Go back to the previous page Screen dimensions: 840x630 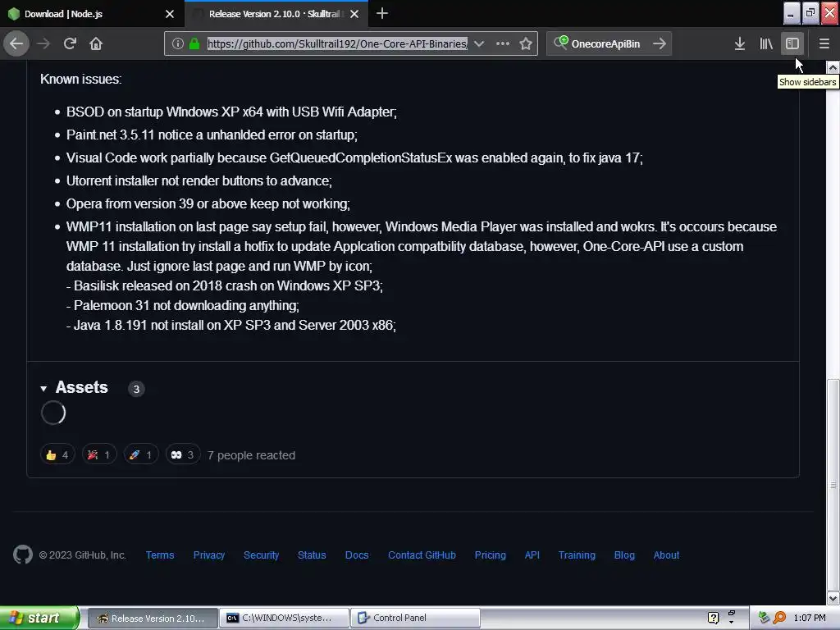pyautogui.click(x=16, y=43)
